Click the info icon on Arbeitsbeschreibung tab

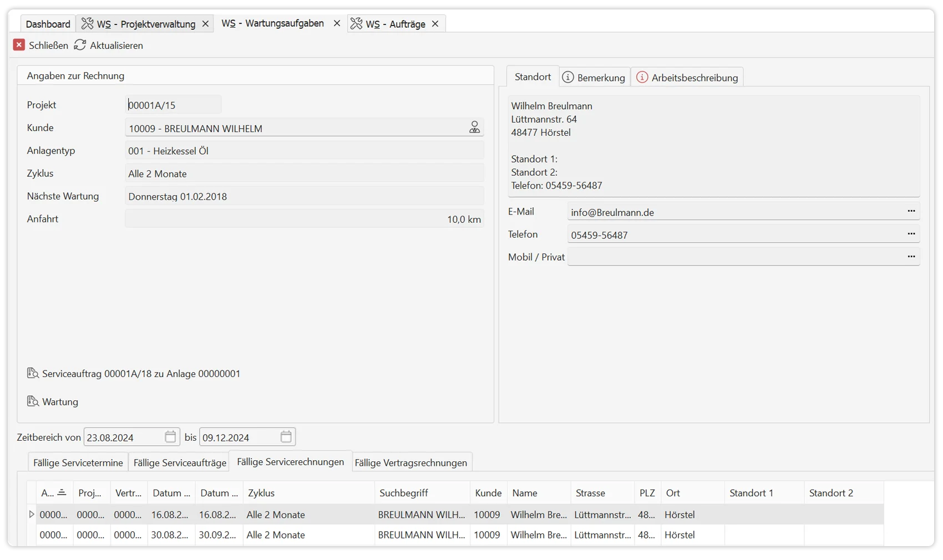coord(642,78)
